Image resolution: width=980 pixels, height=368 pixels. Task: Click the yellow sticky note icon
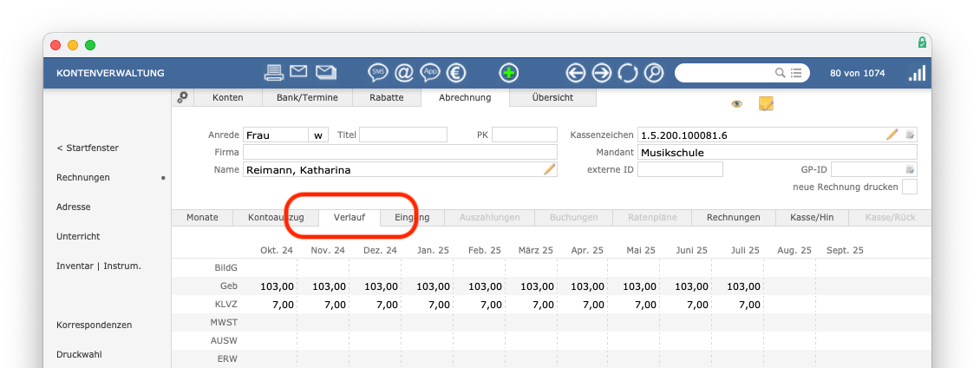pos(766,104)
